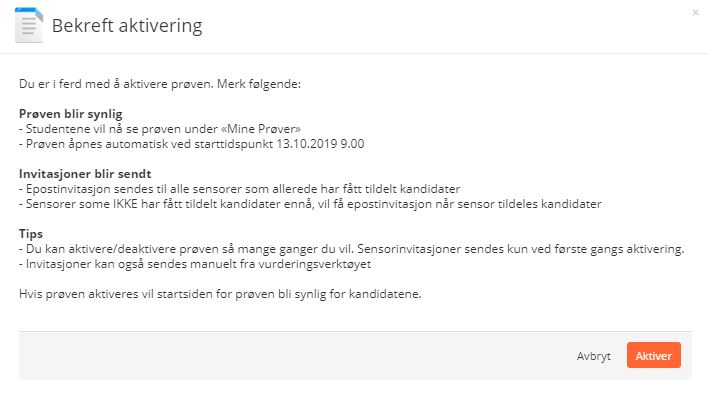This screenshot has height=393, width=708.
Task: Click the Tips heading
Action: click(31, 234)
